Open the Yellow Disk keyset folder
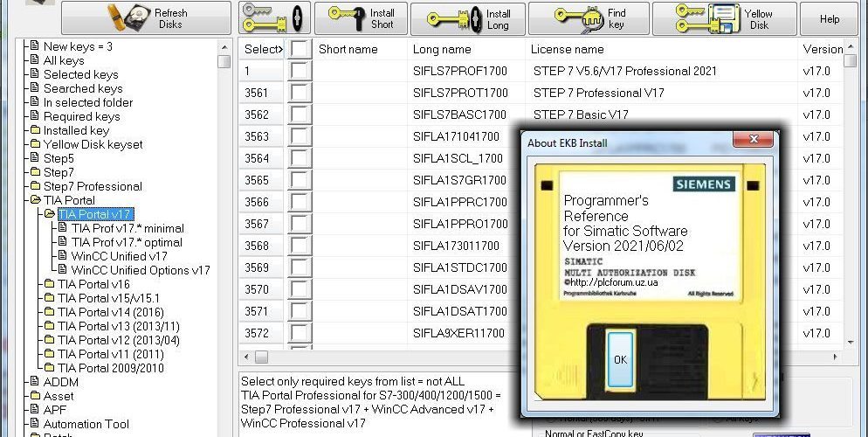The width and height of the screenshot is (868, 437). coord(93,144)
